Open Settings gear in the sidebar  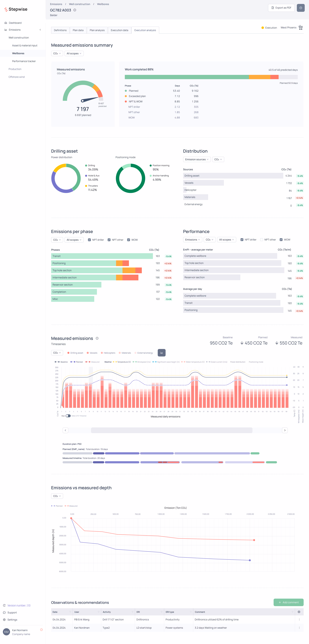tap(4, 620)
